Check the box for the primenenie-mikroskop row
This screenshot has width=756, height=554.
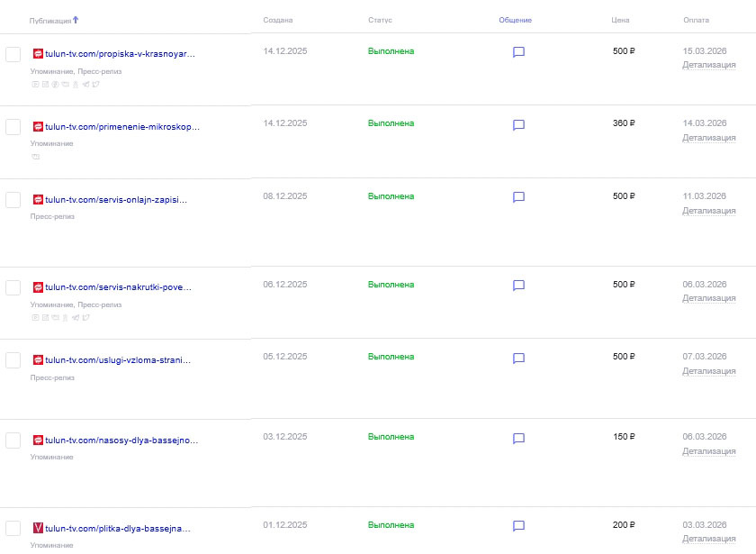point(13,127)
